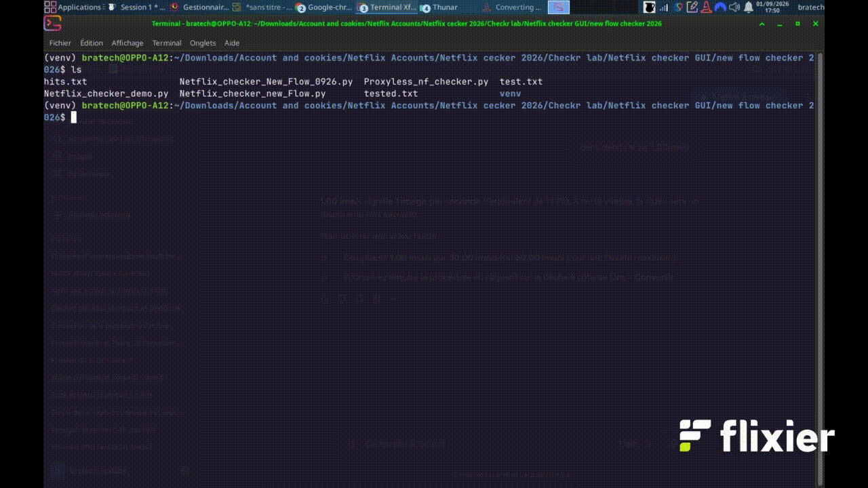Image resolution: width=868 pixels, height=488 pixels.
Task: Open the Converting taskbar window
Action: (x=512, y=7)
